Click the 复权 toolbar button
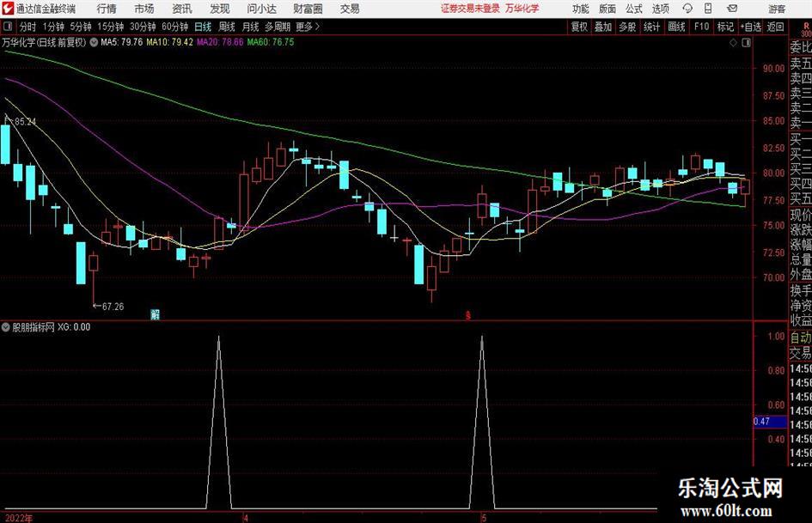Screen dimensions: 812x523 point(579,27)
